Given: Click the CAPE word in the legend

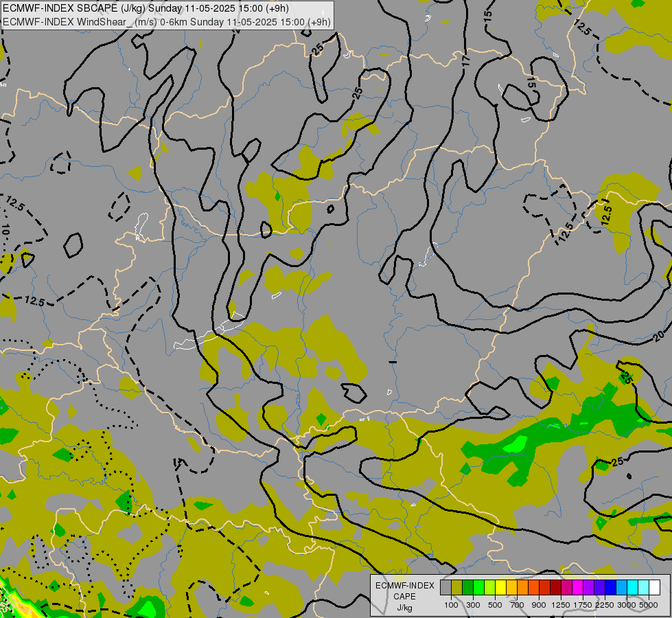Looking at the screenshot, I should tap(404, 597).
